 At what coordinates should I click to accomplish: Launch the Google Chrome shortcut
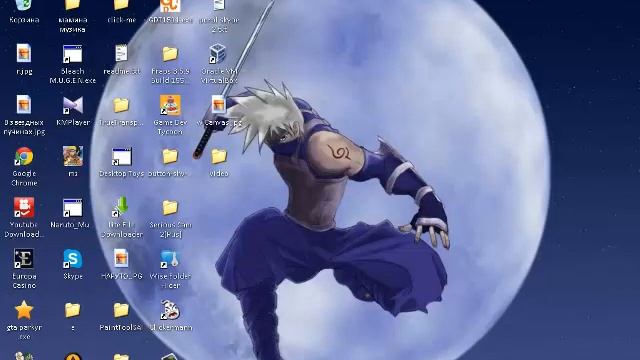(x=24, y=157)
